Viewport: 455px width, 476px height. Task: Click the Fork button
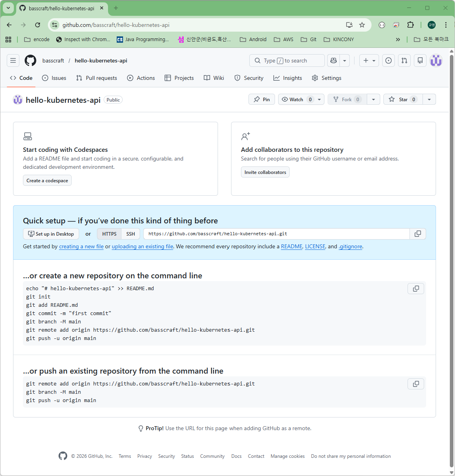[347, 99]
